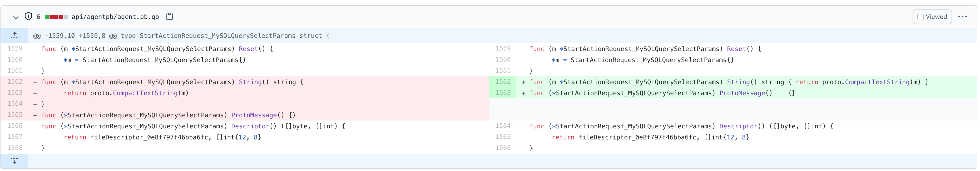The width and height of the screenshot is (980, 171).
Task: Open file api/agentpb/agent.pb.go link
Action: [115, 17]
